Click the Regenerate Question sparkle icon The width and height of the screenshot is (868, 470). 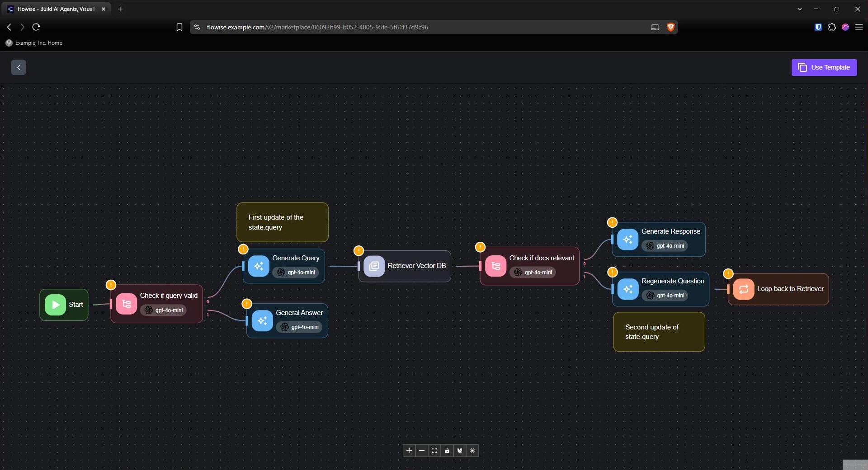point(628,289)
